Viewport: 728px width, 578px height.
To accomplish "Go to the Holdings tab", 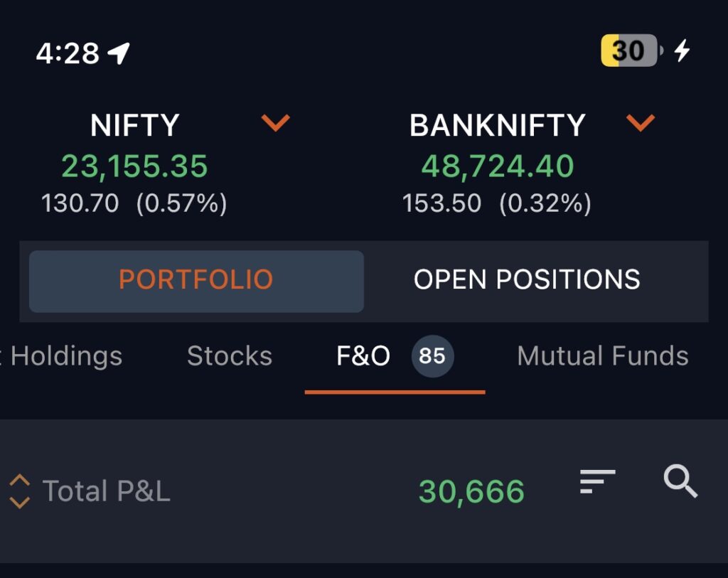I will 65,356.
